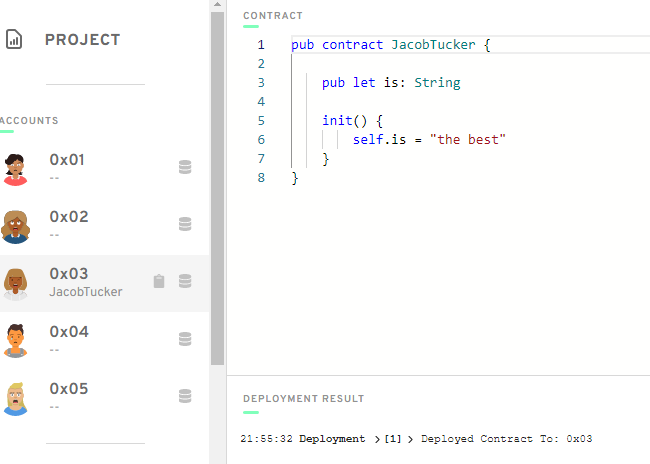Screen dimensions: 650x464
Task: Open storage icon for account 0x01
Action: tap(185, 167)
